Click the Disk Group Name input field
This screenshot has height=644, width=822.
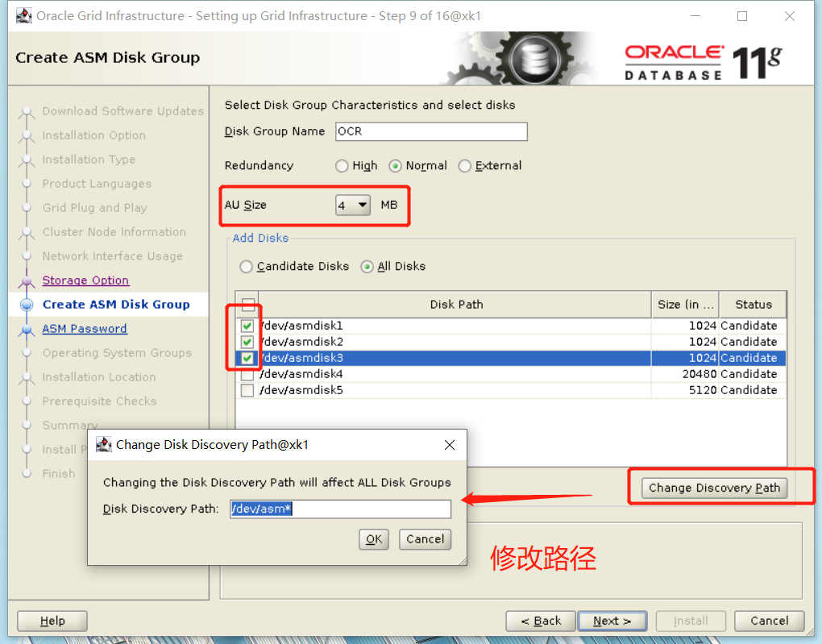[431, 131]
